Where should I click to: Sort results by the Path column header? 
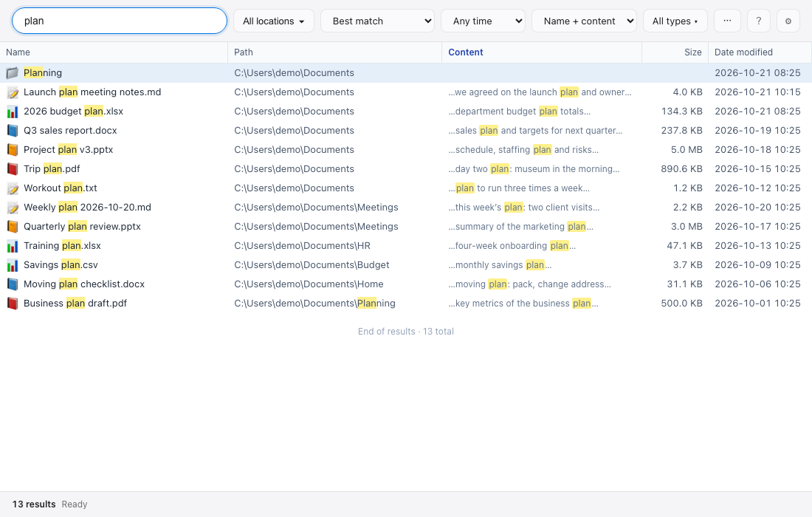[334, 52]
